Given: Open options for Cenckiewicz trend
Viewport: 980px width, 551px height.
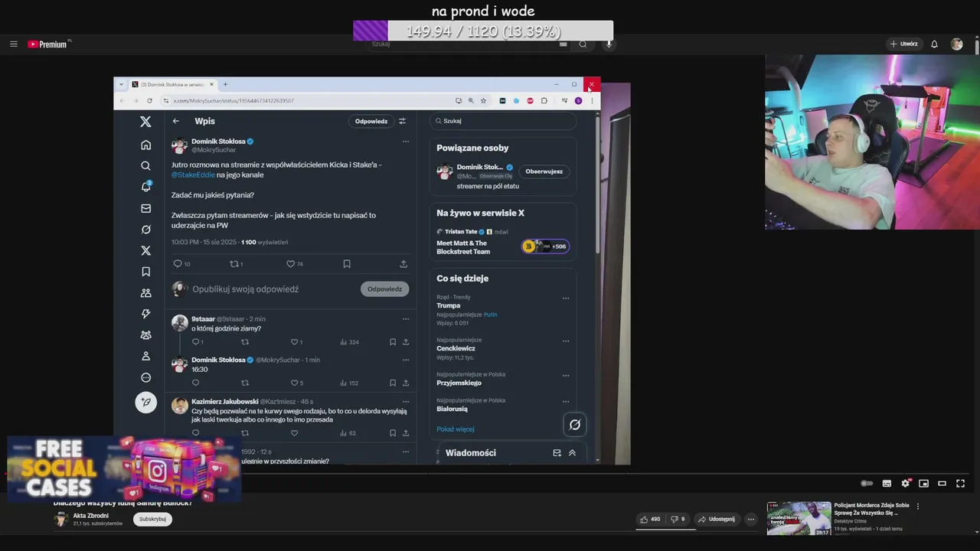Looking at the screenshot, I should click(x=566, y=341).
